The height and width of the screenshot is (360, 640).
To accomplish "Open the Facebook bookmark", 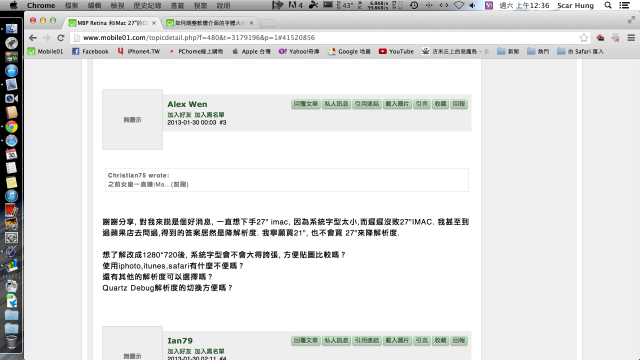I will tap(90, 51).
